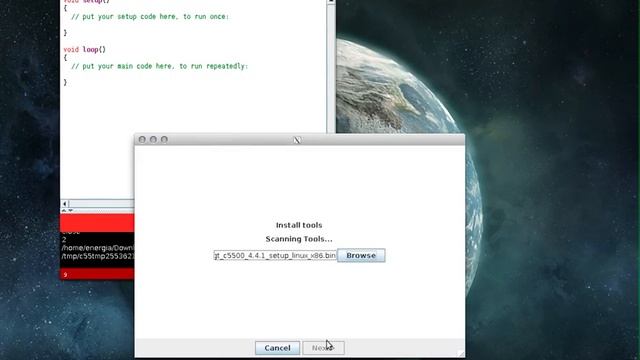The width and height of the screenshot is (640, 360).
Task: Click the /tmp/c55tmp console line
Action: 98,256
